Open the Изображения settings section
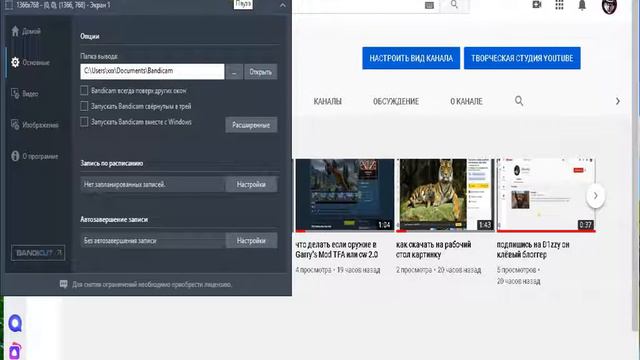640x360 pixels. (35, 125)
